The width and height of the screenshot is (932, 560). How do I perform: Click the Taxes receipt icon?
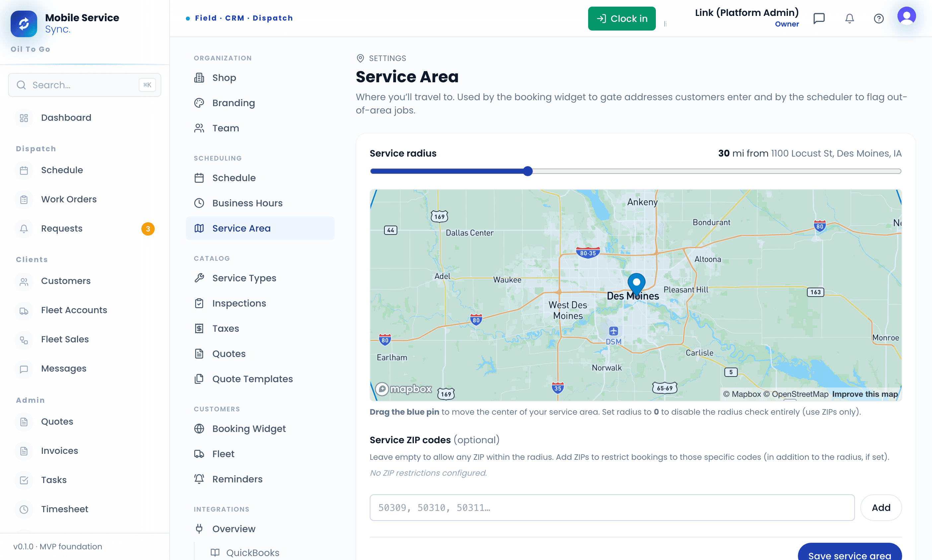tap(199, 329)
